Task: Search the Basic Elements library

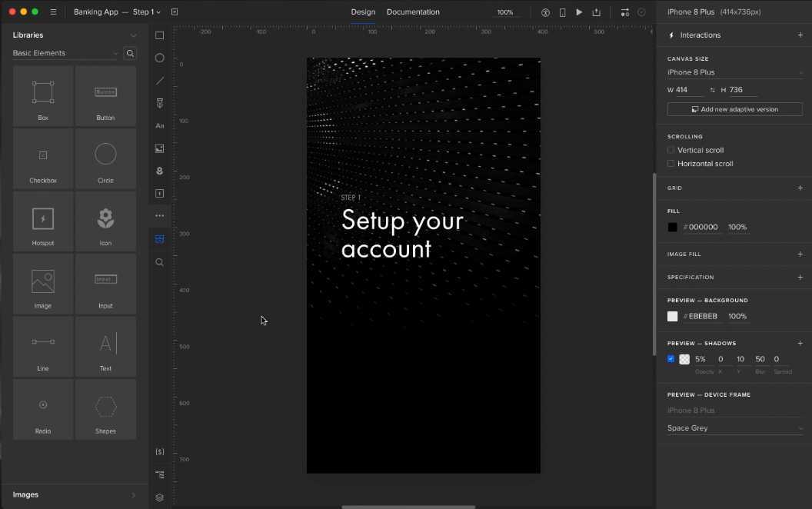Action: tap(130, 53)
